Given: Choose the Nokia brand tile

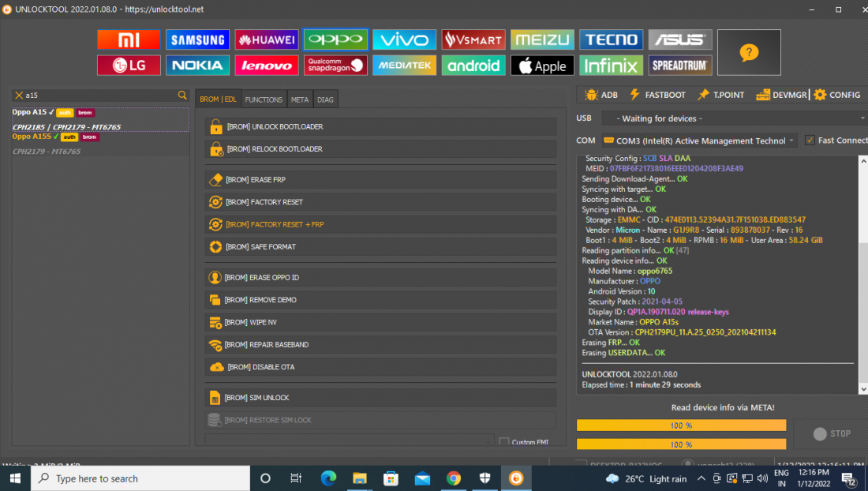Looking at the screenshot, I should [x=197, y=66].
